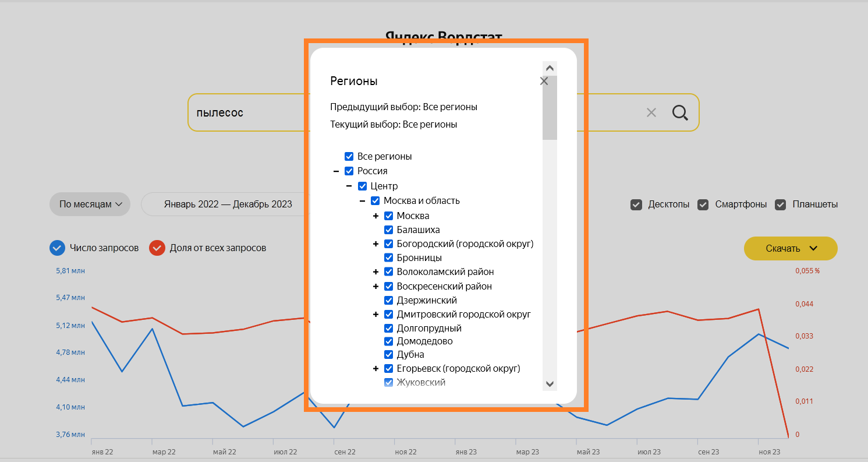
Task: Click Текущий выбор: Все регионы text
Action: point(394,125)
